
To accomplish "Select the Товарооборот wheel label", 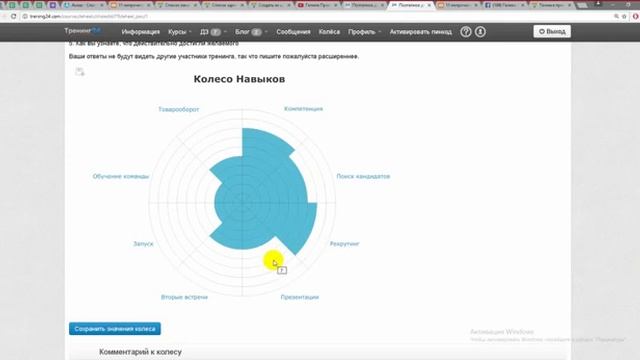I will (x=178, y=109).
